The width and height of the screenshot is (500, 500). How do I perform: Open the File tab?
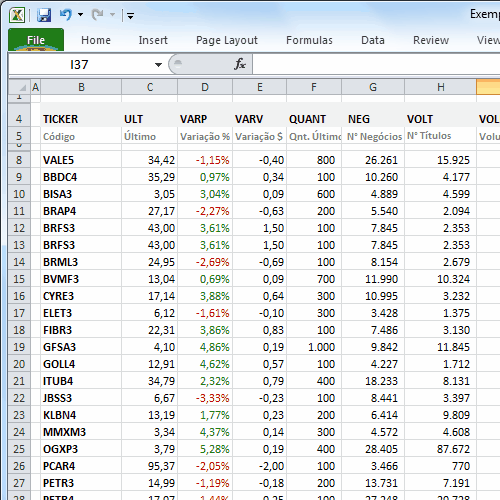(36, 40)
